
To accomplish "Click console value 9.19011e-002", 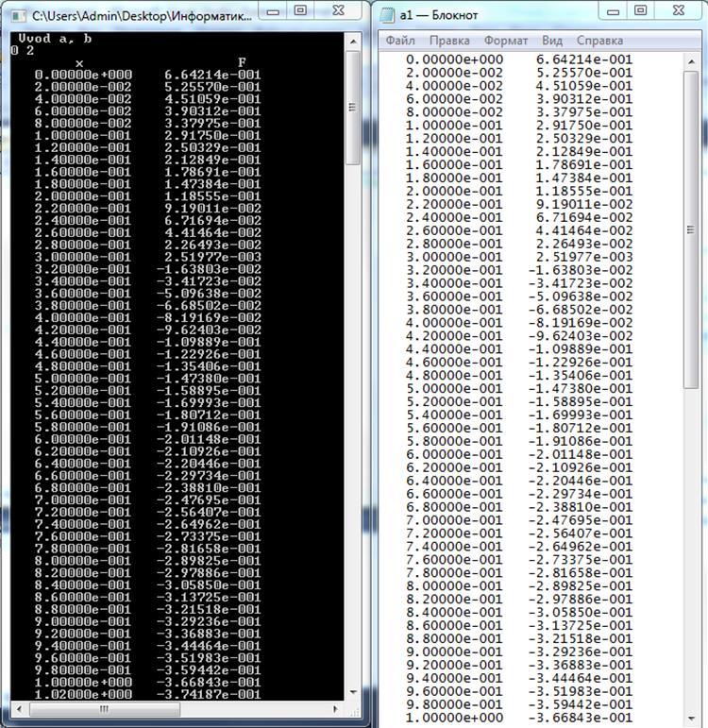I will click(x=212, y=209).
